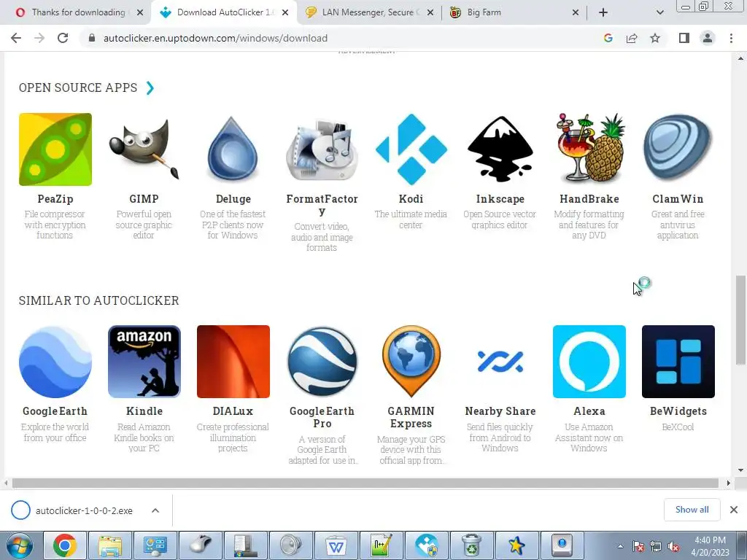This screenshot has width=747, height=560.
Task: Select the BeWidgets app icon
Action: click(678, 362)
